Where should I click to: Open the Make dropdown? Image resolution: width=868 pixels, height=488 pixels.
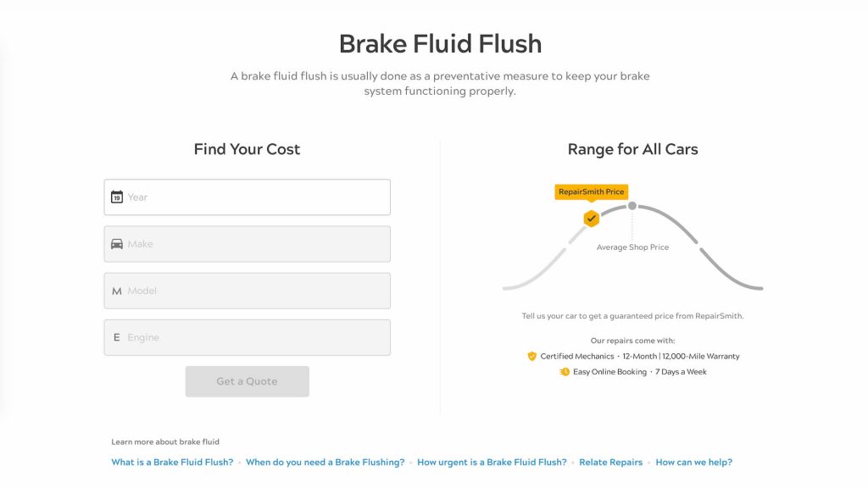[x=247, y=243]
